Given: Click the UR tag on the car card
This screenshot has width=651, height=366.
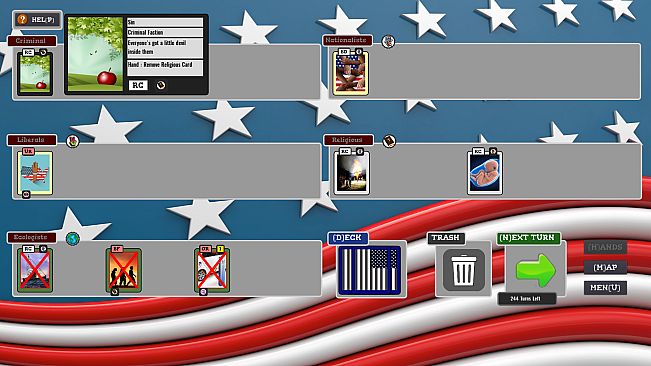Looking at the screenshot, I should [x=206, y=249].
